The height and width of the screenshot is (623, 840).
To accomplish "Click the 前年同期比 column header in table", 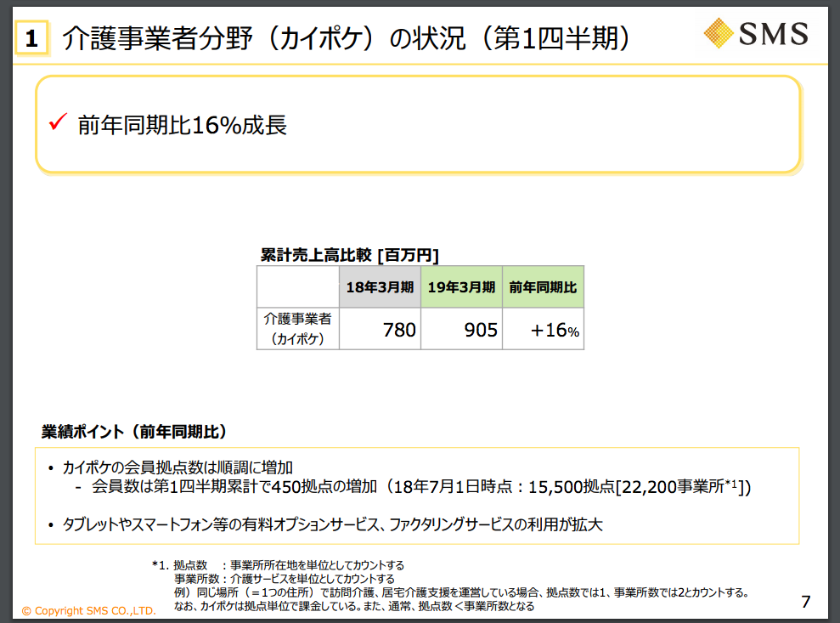I will (543, 286).
